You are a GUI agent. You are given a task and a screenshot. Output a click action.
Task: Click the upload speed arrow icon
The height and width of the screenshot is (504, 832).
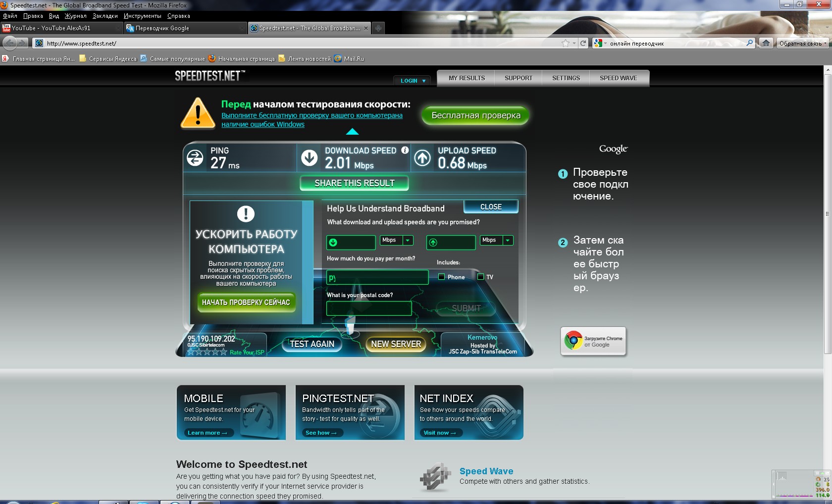[x=422, y=158]
